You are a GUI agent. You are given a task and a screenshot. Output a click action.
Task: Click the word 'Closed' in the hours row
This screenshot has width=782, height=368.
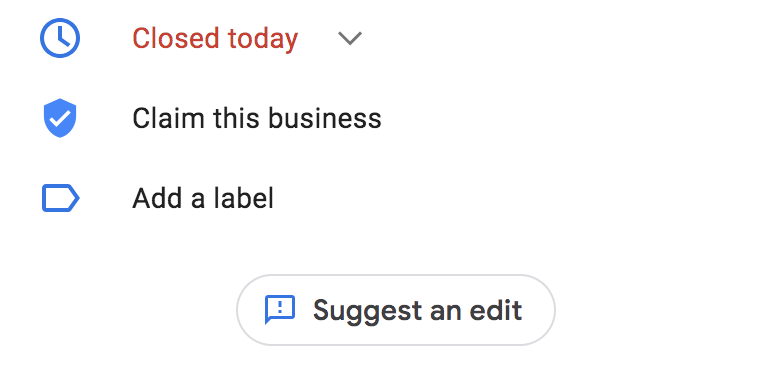176,38
